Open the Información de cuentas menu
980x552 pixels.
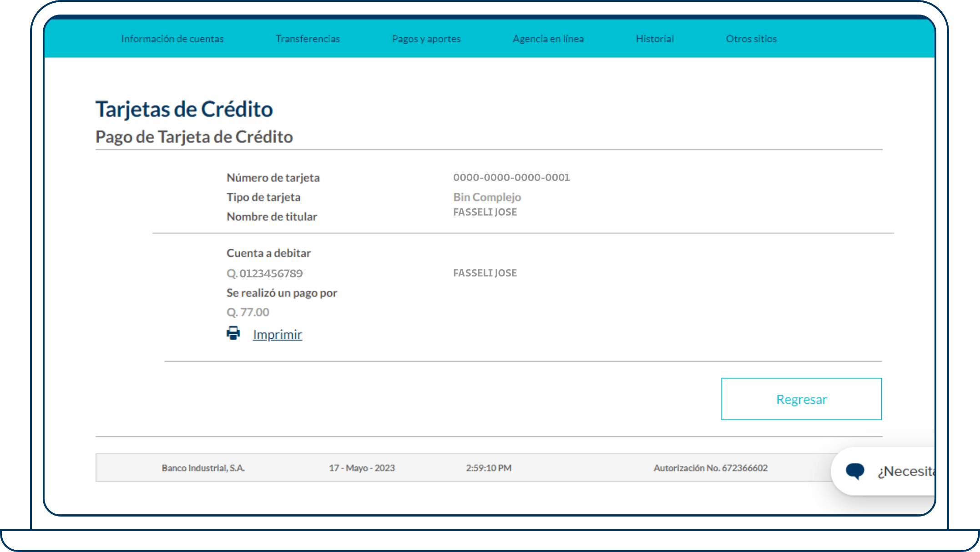click(172, 39)
